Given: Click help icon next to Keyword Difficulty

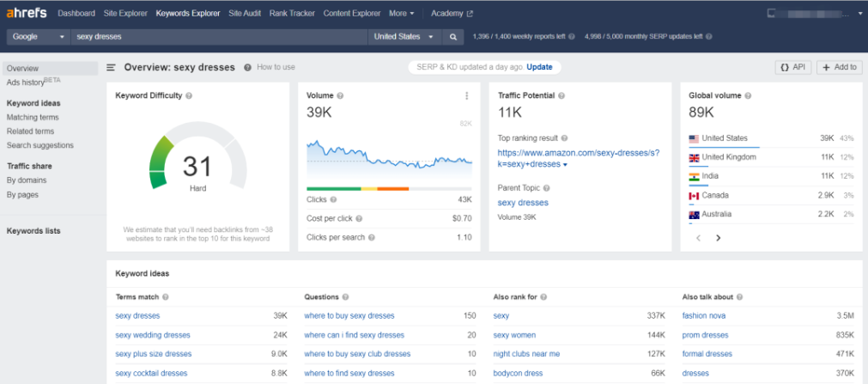Looking at the screenshot, I should tap(190, 95).
